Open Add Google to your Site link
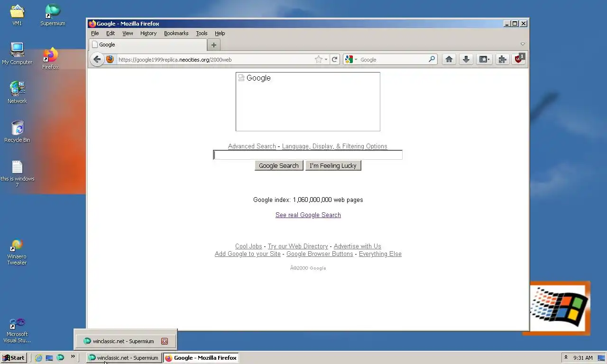Screen dimensions: 607x364 point(248,254)
